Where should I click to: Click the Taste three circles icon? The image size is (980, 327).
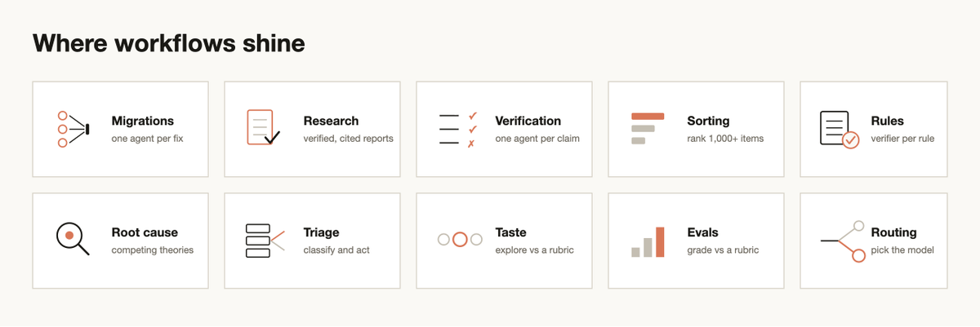460,240
